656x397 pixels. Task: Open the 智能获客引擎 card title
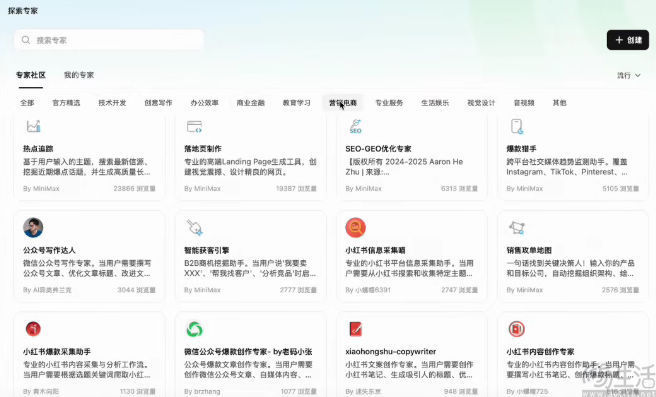coord(207,250)
